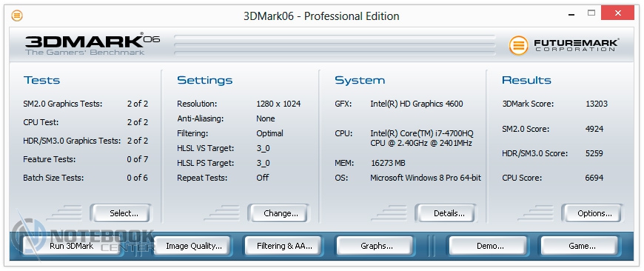Open the Image Quality... tool

(x=192, y=246)
